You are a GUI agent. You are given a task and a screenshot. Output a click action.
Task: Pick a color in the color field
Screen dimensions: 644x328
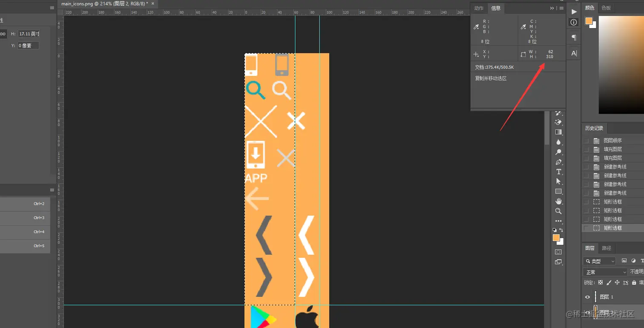click(x=621, y=65)
